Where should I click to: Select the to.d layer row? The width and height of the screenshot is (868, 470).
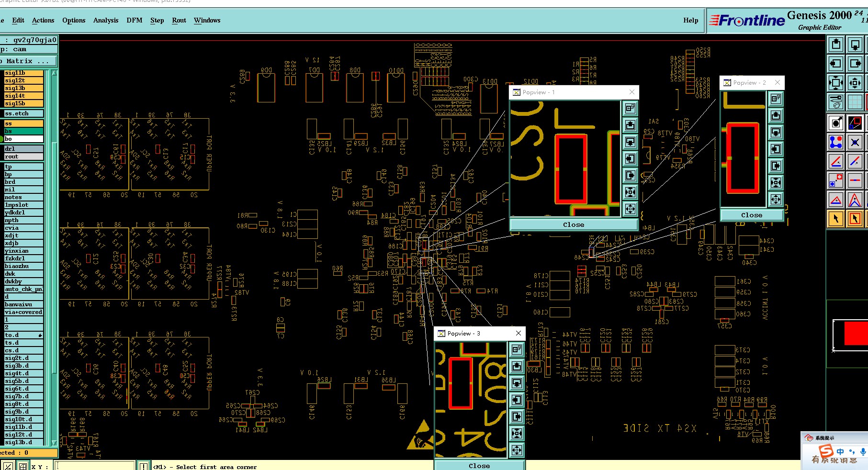point(24,335)
